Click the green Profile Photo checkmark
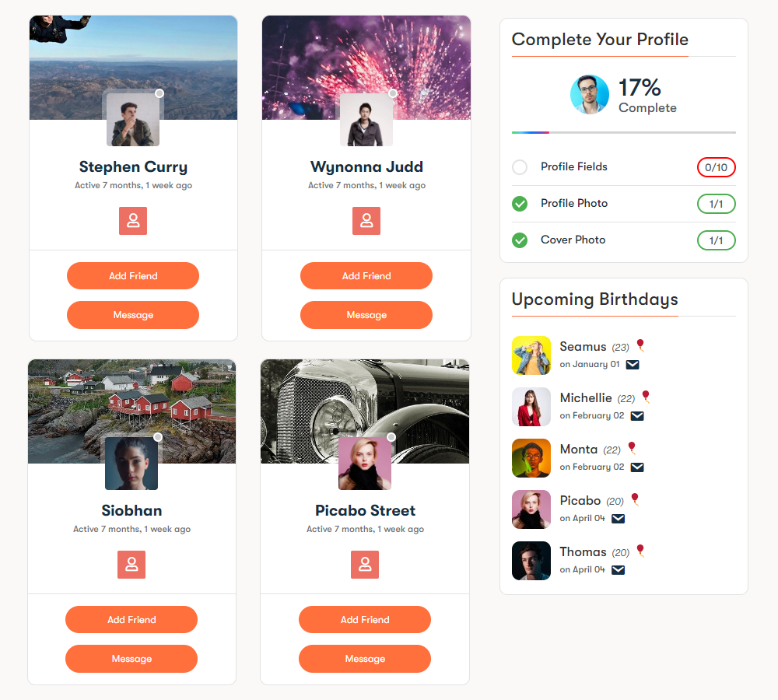The height and width of the screenshot is (700, 778). (520, 204)
